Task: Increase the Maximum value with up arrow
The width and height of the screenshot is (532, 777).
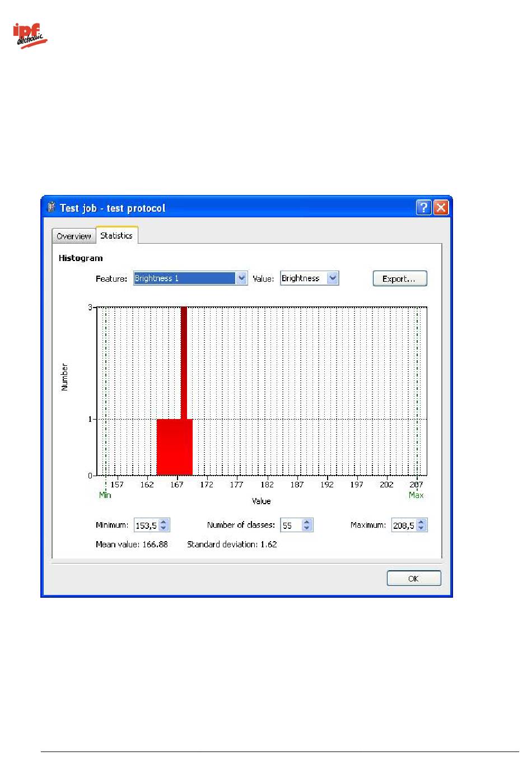Action: [x=421, y=522]
